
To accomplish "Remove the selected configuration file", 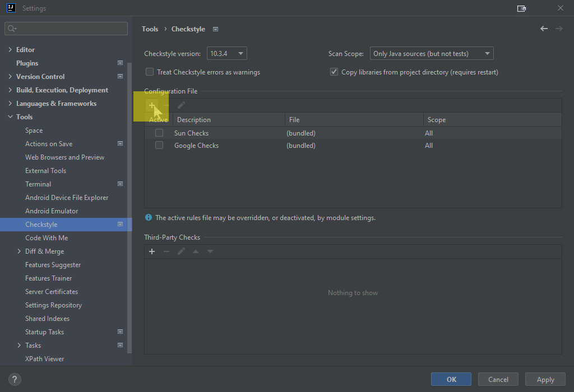I will [166, 105].
